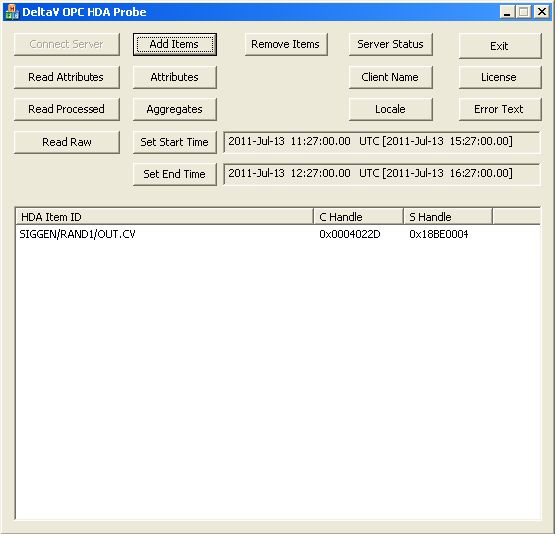Image resolution: width=557 pixels, height=534 pixels.
Task: Sort by HDA Item ID column header
Action: 165,217
